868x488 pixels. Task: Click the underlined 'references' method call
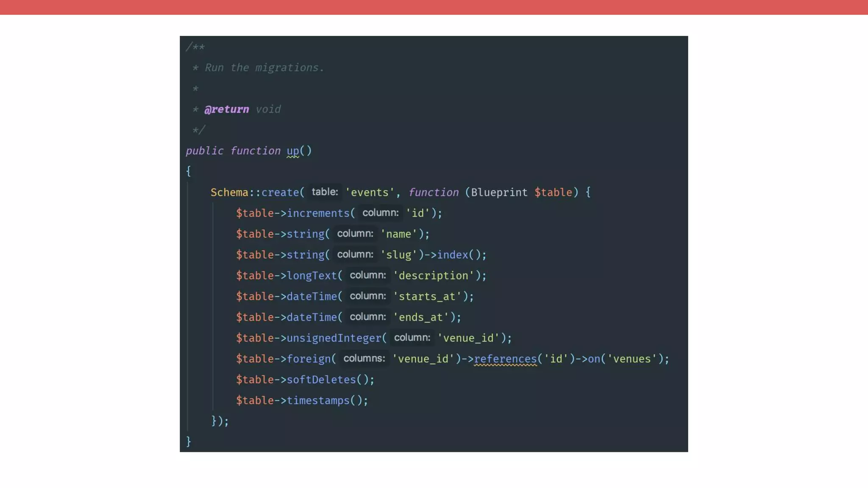click(505, 359)
